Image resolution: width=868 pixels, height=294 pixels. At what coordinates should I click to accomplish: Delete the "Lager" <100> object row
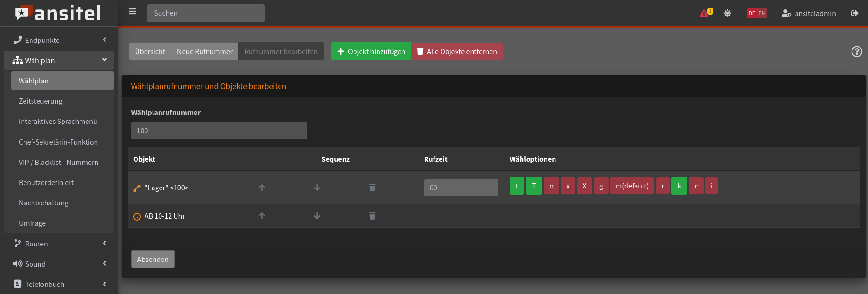(x=372, y=188)
